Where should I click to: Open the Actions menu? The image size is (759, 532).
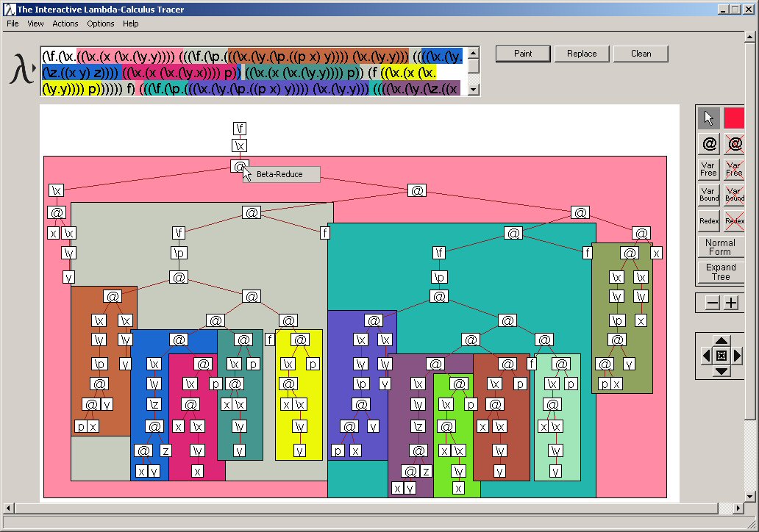[65, 24]
